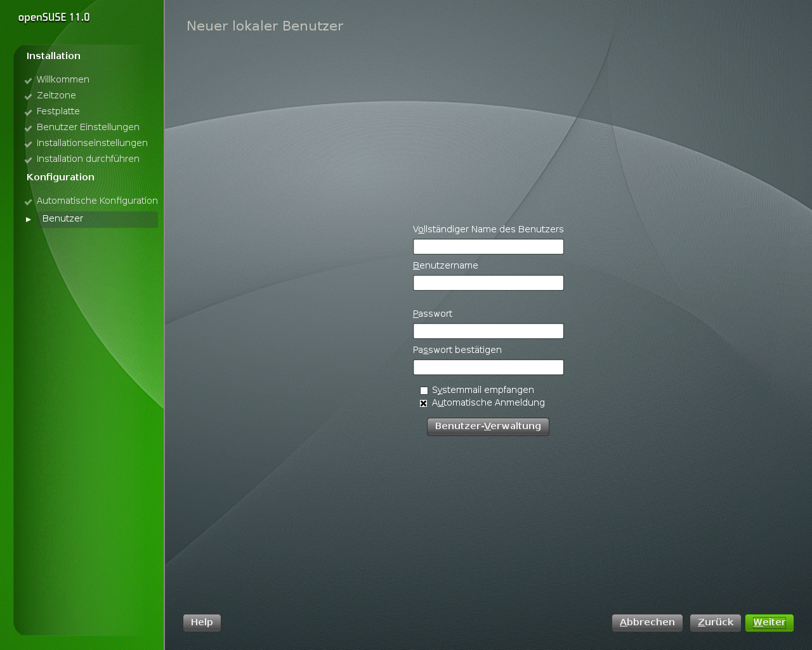
Task: Click the Benutzername label text
Action: pos(445,265)
